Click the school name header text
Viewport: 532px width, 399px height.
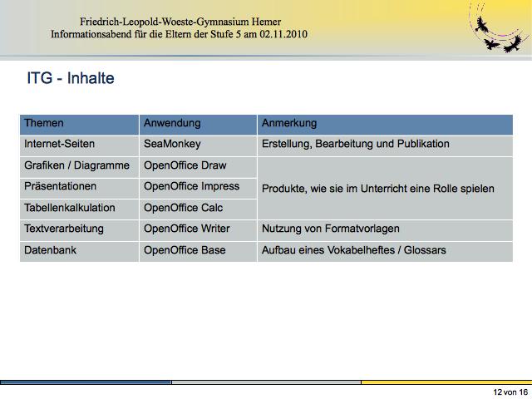(192, 21)
